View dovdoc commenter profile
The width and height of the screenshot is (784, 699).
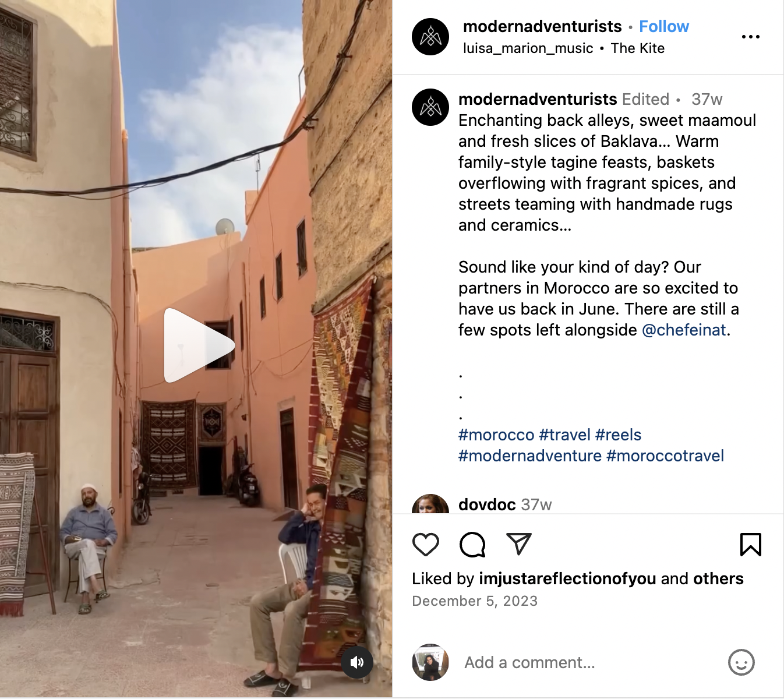pyautogui.click(x=487, y=504)
